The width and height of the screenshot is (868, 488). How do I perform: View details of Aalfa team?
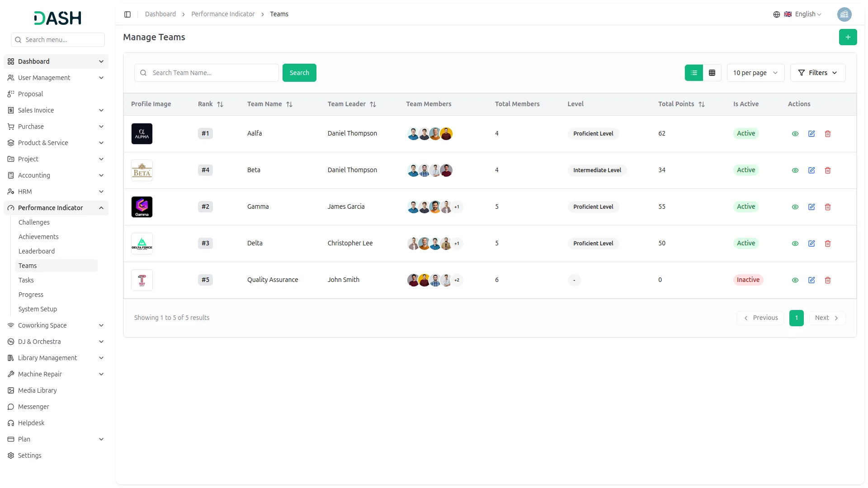[x=795, y=134]
